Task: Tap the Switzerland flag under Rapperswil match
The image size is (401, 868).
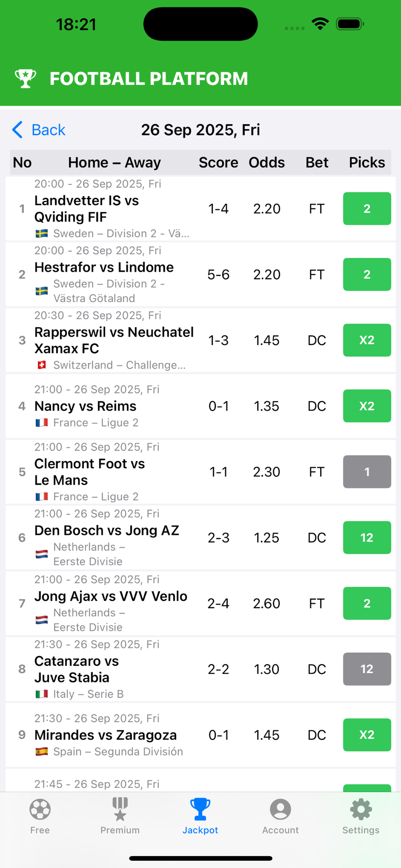Action: click(x=42, y=365)
